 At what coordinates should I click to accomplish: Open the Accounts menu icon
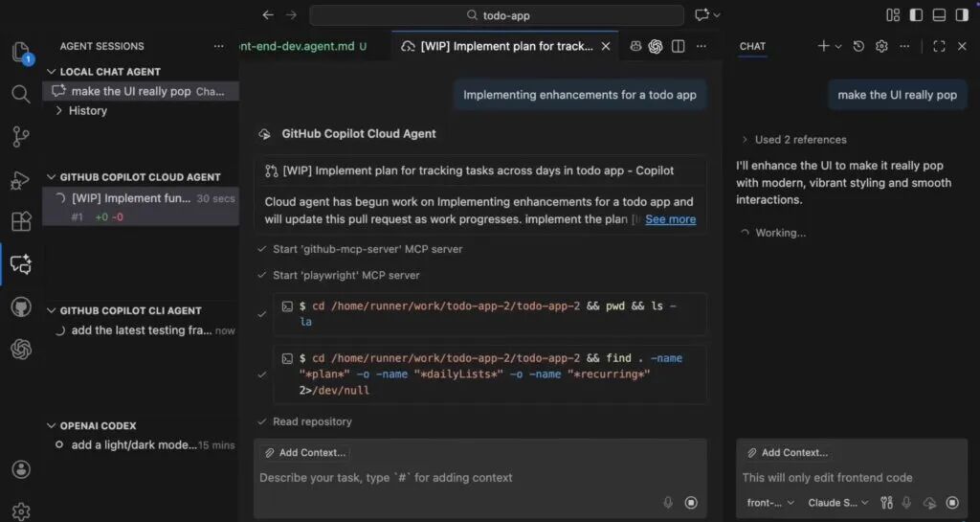21,469
